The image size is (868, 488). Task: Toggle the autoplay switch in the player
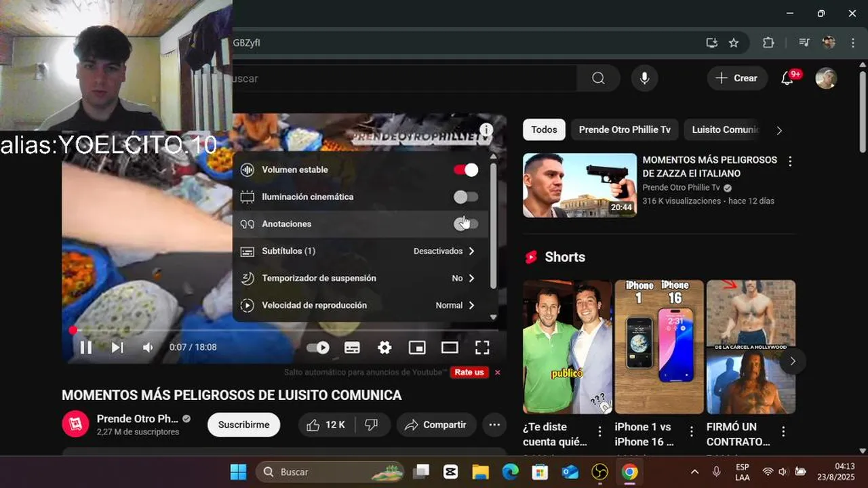pos(318,348)
